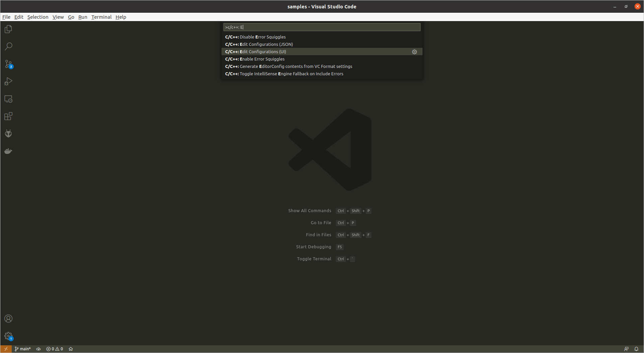Click the publish/sync cloud icon in status bar

coord(39,349)
